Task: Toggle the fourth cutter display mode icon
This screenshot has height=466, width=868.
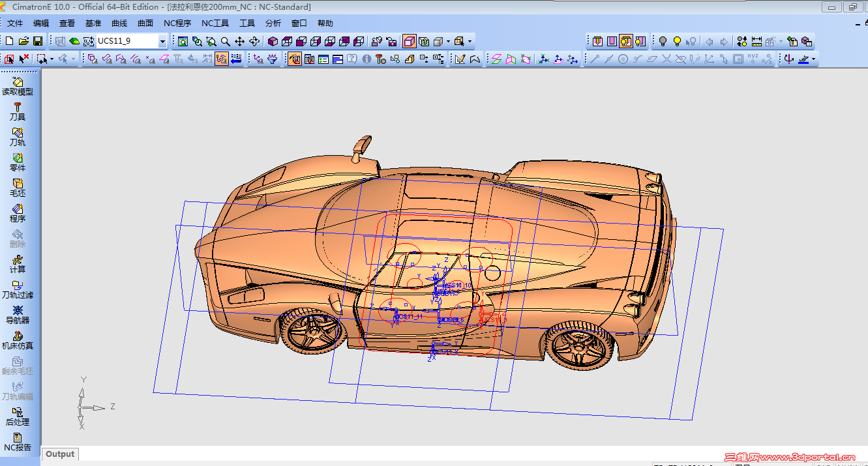Action: point(640,41)
